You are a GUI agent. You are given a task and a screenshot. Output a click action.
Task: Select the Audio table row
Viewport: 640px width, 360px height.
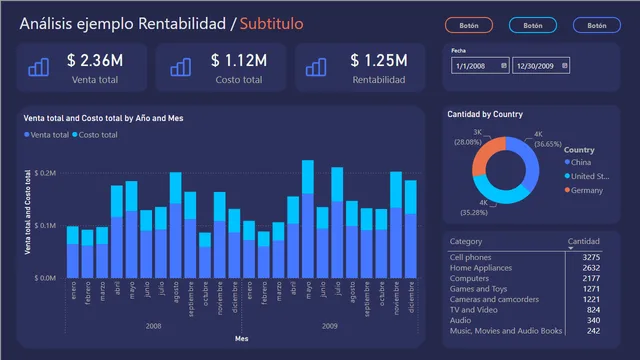[x=525, y=320]
